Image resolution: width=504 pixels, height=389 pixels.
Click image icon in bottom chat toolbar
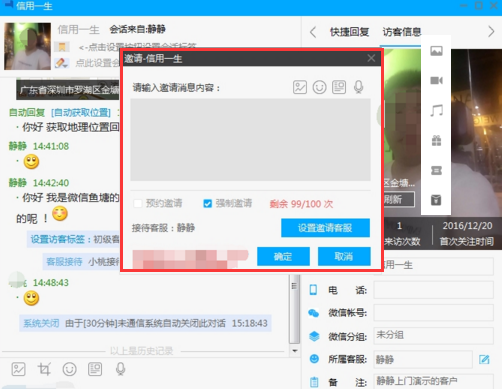[x=18, y=369]
